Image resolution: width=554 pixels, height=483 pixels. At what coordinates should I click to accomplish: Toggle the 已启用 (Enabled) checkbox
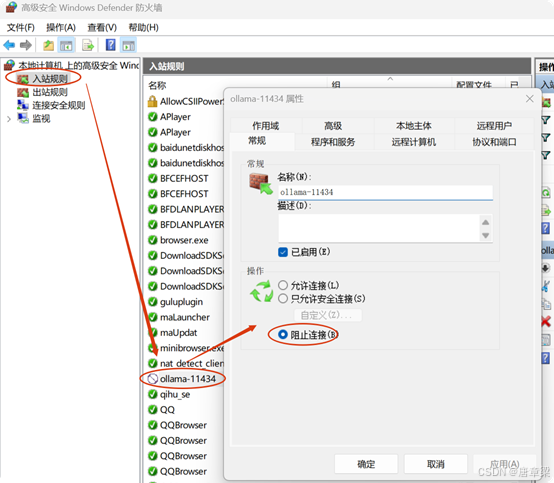pos(283,252)
